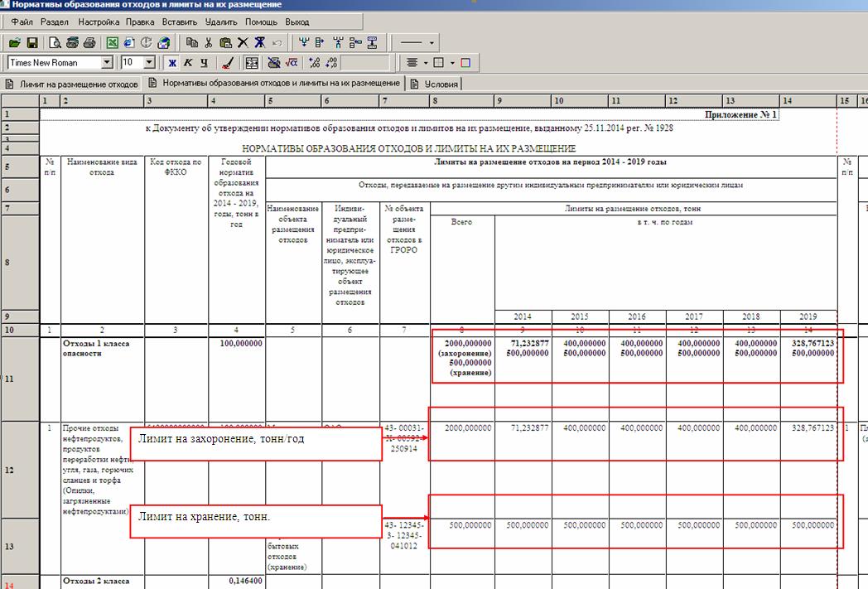
Task: Toggle bold formatting (Ж button)
Action: tap(172, 63)
